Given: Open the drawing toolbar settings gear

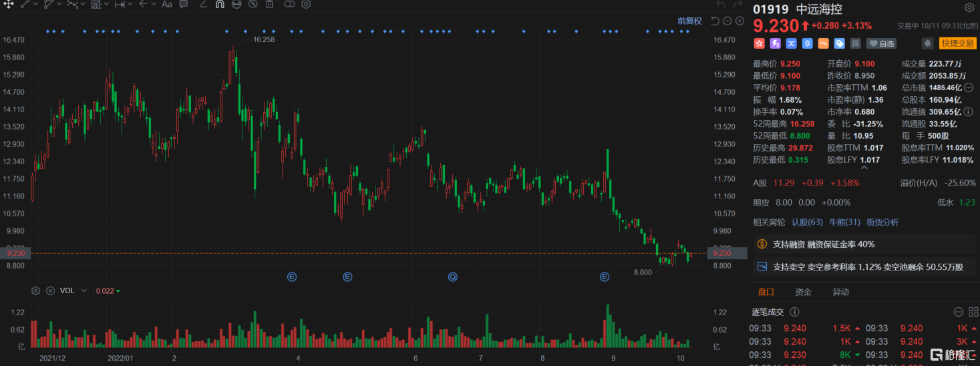Looking at the screenshot, I should [306, 4].
